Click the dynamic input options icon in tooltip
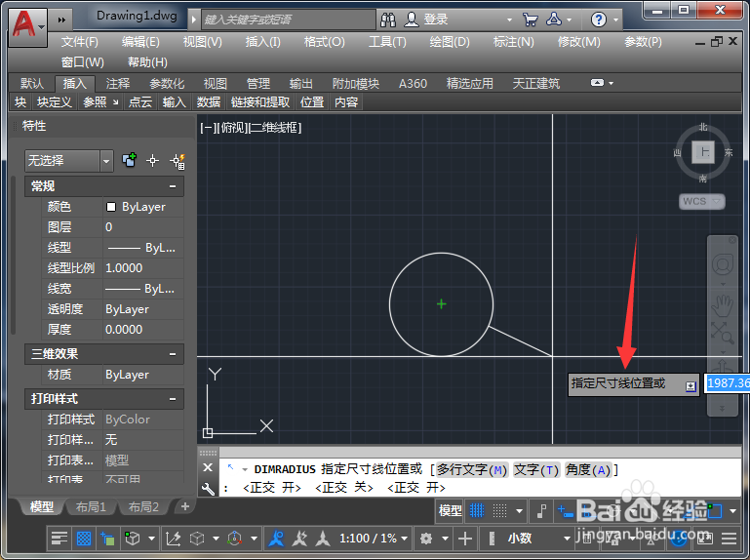This screenshot has height=560, width=750. [x=691, y=385]
